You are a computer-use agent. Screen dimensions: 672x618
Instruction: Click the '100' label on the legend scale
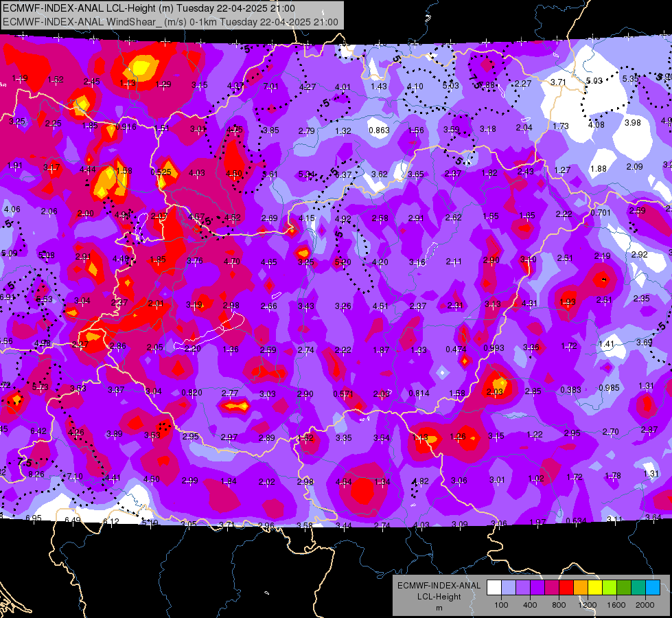pyautogui.click(x=501, y=605)
